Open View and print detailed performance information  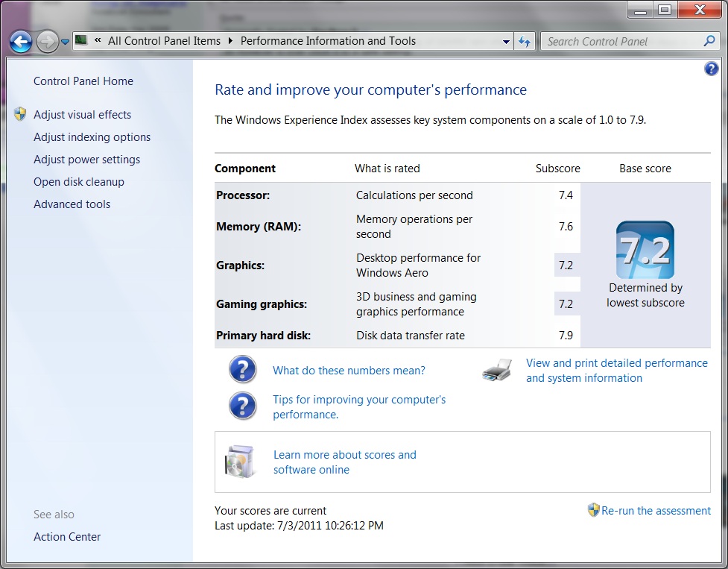click(x=616, y=370)
